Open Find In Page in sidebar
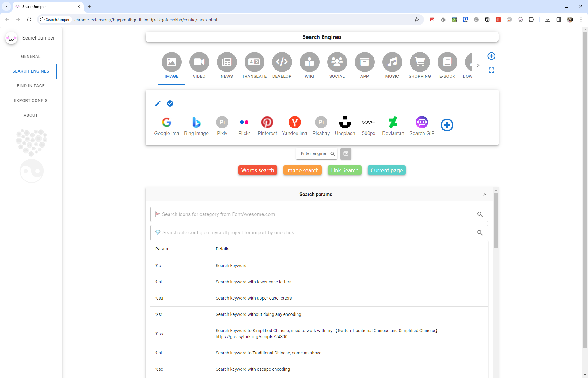 (x=31, y=86)
